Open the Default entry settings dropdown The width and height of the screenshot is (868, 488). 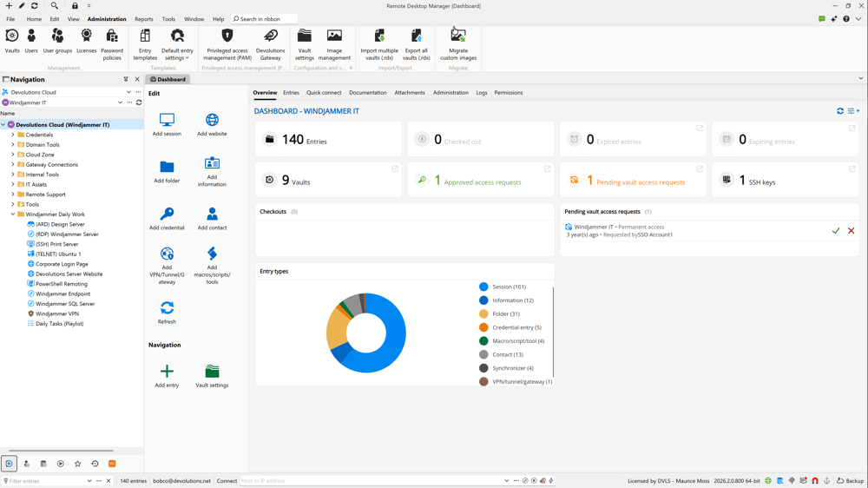[x=177, y=44]
